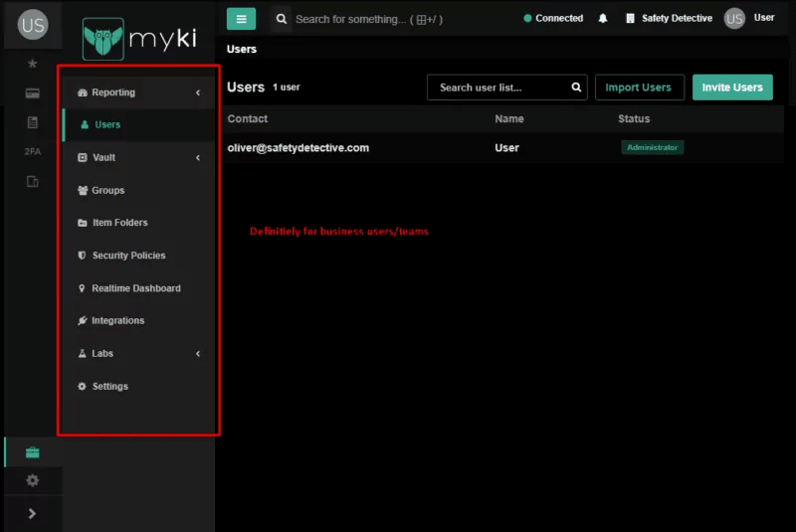This screenshot has height=532, width=796.
Task: Click the 'User' name cell in row
Action: pos(506,148)
